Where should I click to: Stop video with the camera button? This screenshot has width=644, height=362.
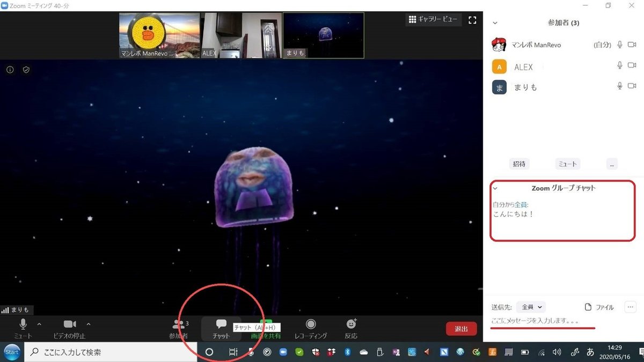pos(70,328)
